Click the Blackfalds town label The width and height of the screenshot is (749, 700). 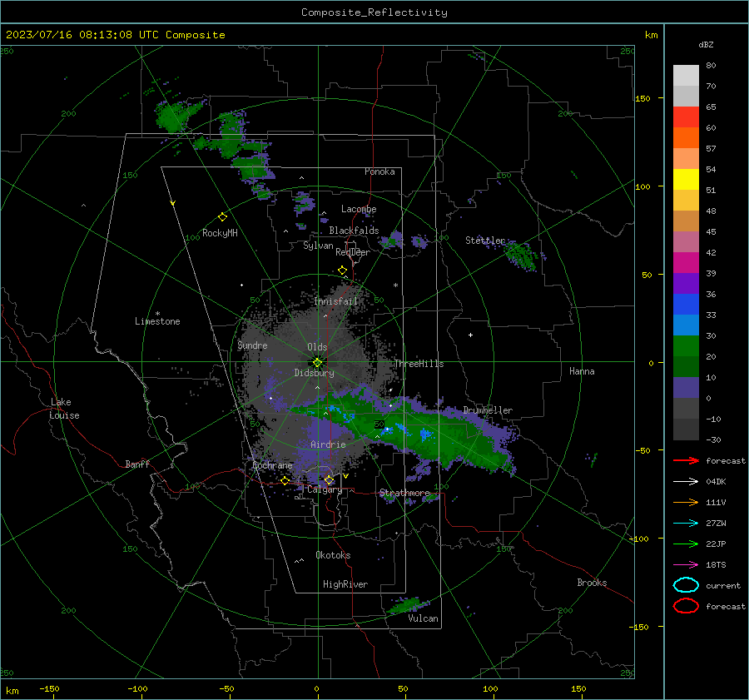point(354,231)
